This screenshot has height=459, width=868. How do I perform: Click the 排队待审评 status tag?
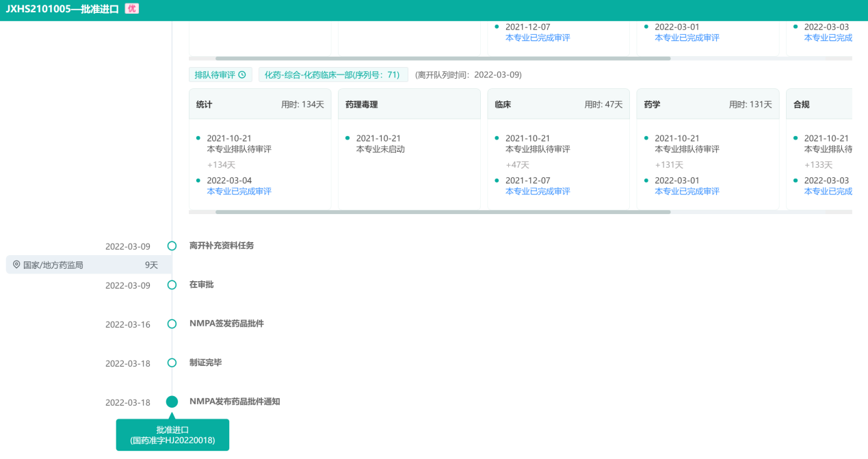(220, 75)
